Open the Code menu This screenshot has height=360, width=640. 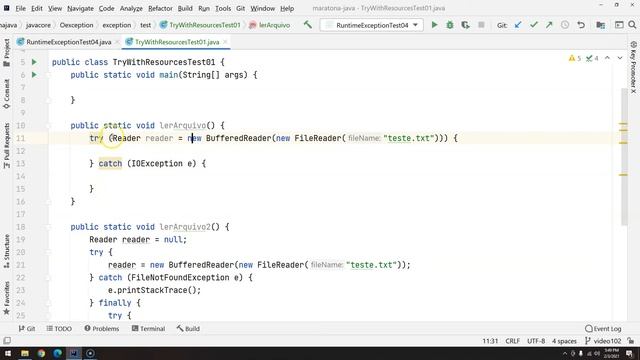[x=107, y=8]
